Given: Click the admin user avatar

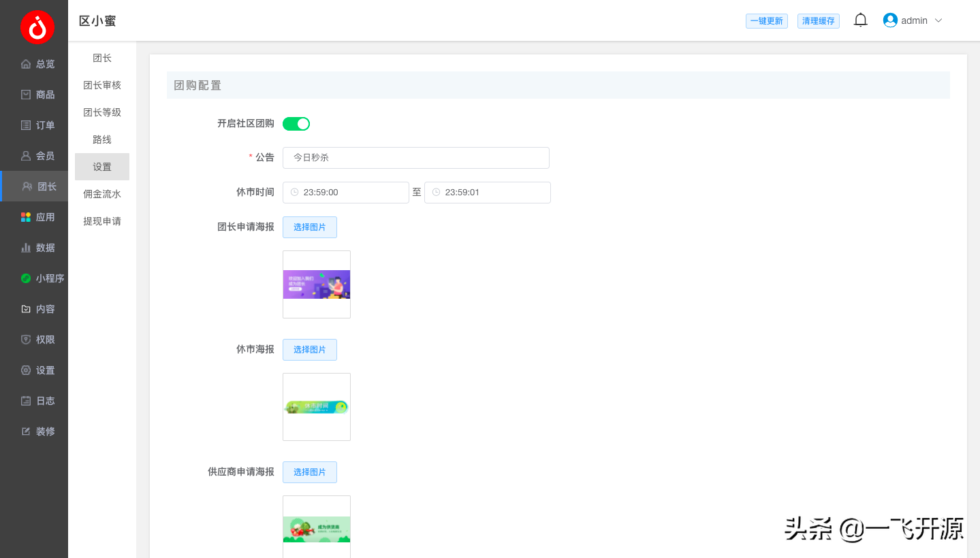Looking at the screenshot, I should 890,20.
